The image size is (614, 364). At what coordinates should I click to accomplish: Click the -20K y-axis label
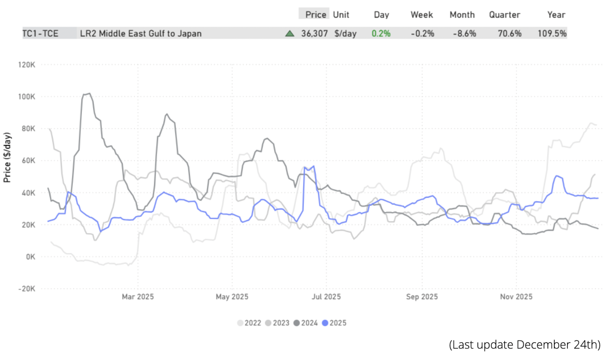27,289
